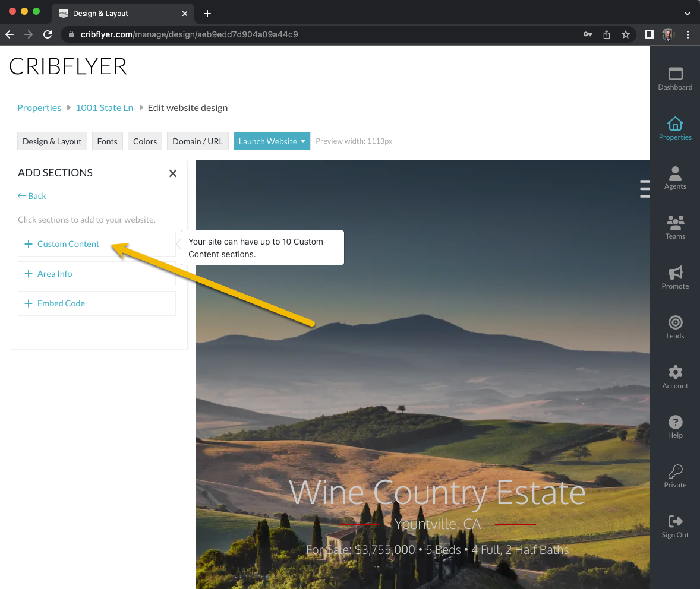The image size is (700, 589).
Task: Click the CRIBFLYER logo
Action: tap(68, 66)
